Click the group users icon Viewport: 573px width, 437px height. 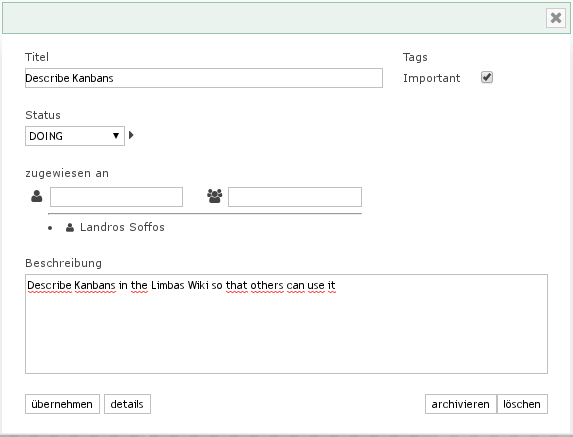pos(215,196)
